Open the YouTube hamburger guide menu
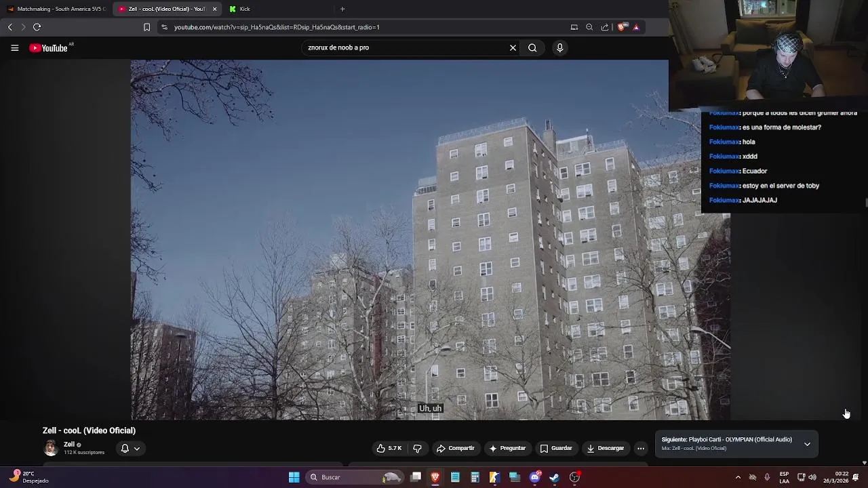The image size is (868, 488). click(14, 47)
